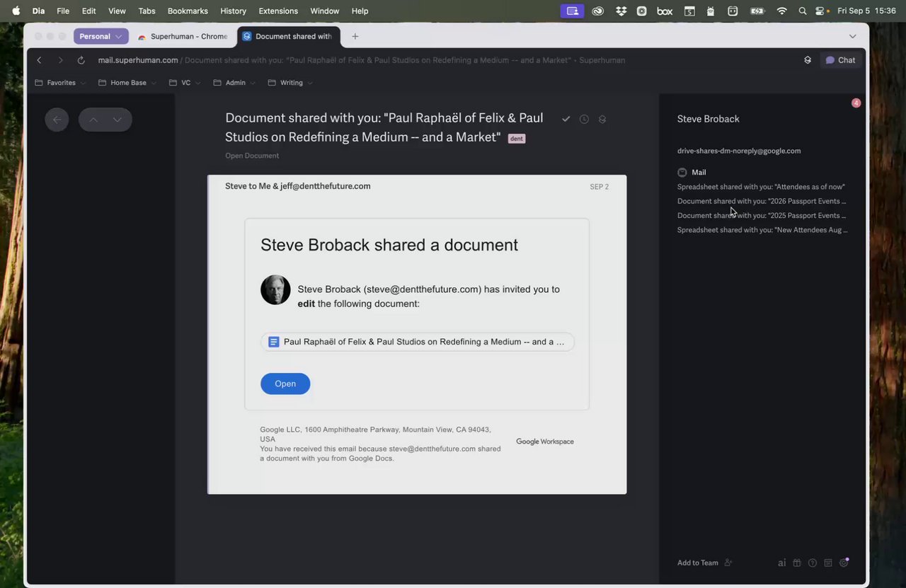The image size is (906, 588).
Task: Click the Mail icon in the contact panel
Action: (682, 172)
